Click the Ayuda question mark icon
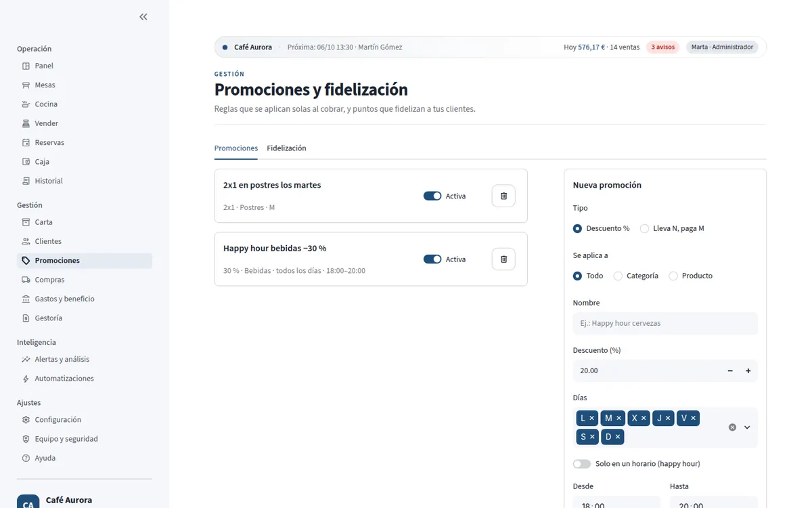This screenshot has width=812, height=508. 26,458
